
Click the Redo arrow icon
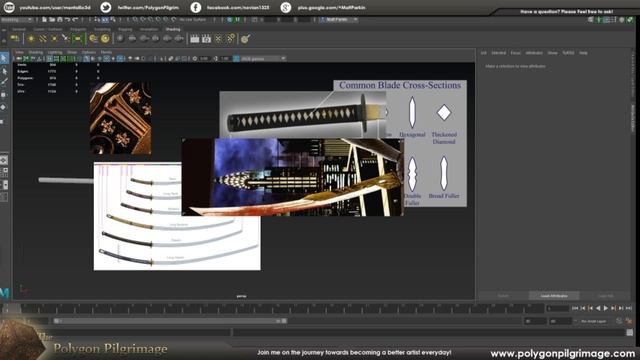pos(75,20)
